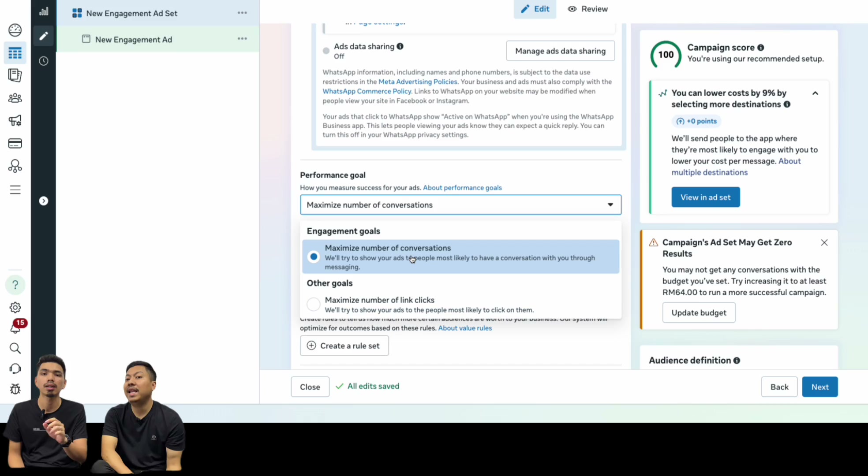This screenshot has height=476, width=868.
Task: Open the Settings gear icon
Action: pyautogui.click(x=15, y=308)
